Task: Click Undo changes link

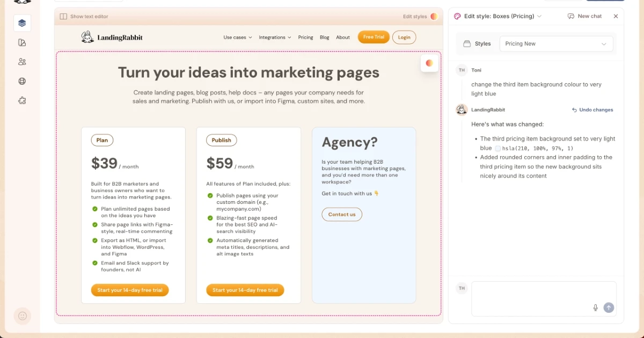Action: [x=592, y=110]
